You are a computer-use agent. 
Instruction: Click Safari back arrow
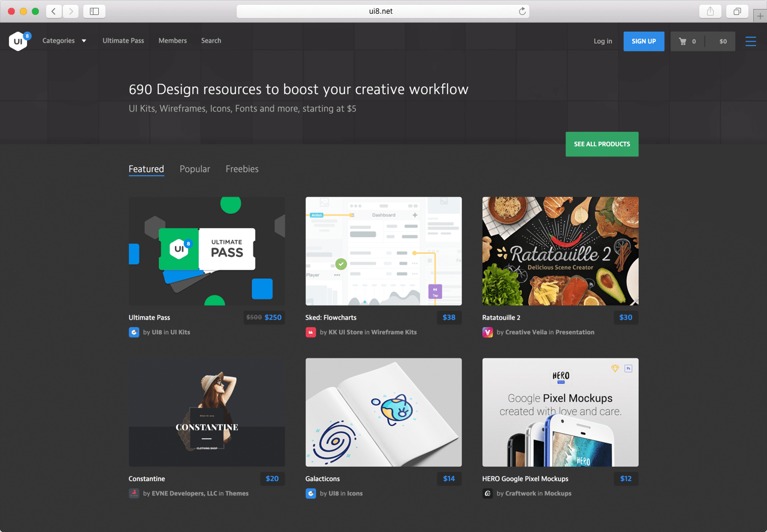click(54, 11)
